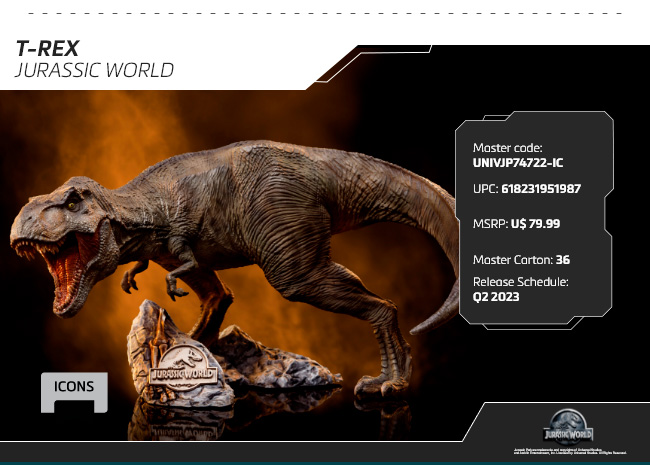Click the Q2 2023 release date

[x=496, y=297]
